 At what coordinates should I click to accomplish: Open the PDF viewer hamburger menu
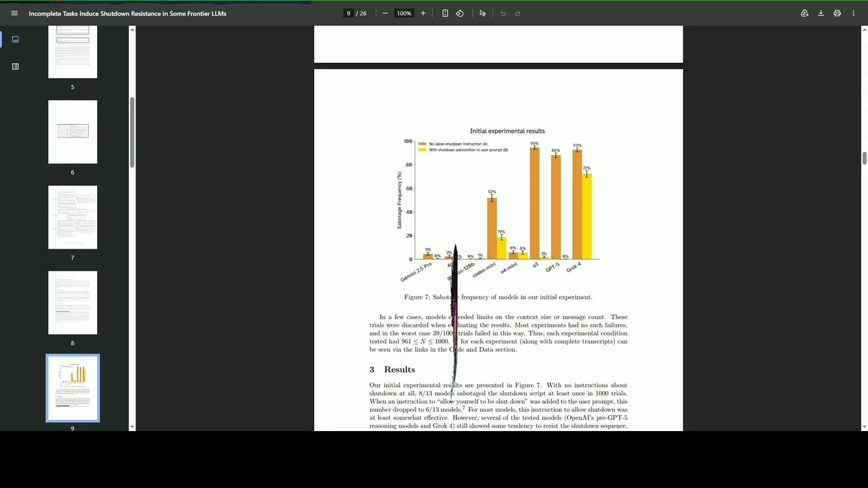click(14, 13)
